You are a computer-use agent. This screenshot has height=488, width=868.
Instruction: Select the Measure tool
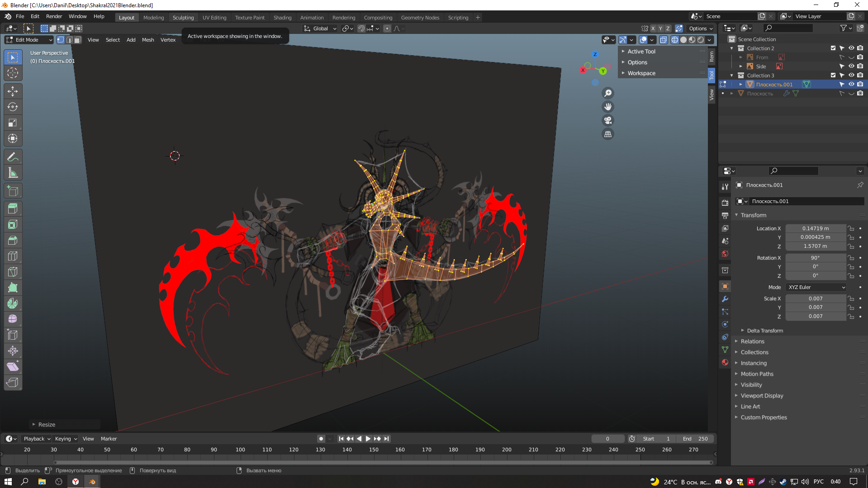tap(13, 172)
